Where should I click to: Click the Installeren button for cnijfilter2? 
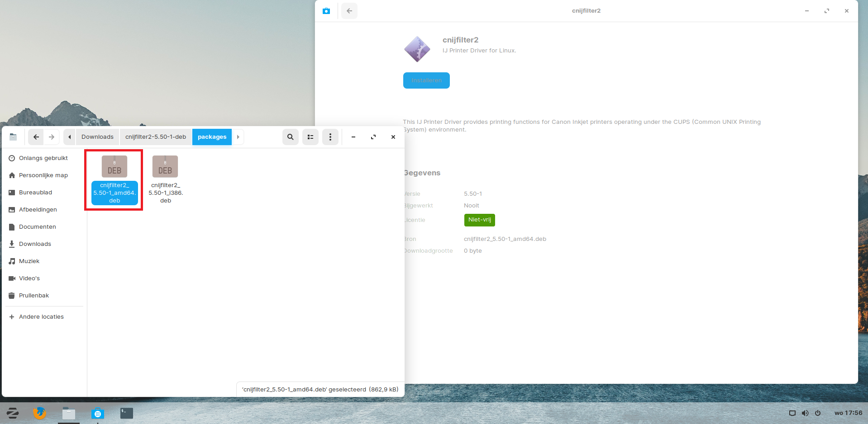(426, 80)
